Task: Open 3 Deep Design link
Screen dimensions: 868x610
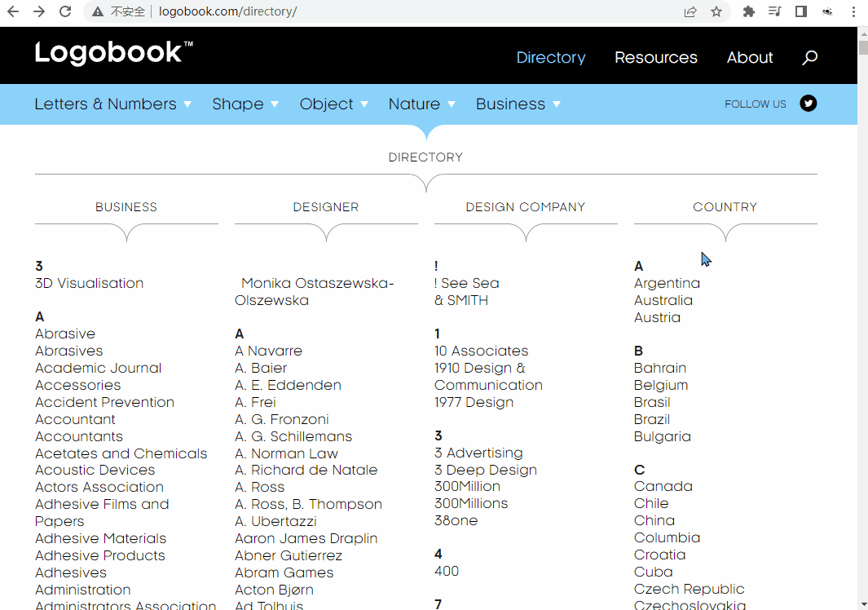Action: pyautogui.click(x=486, y=470)
